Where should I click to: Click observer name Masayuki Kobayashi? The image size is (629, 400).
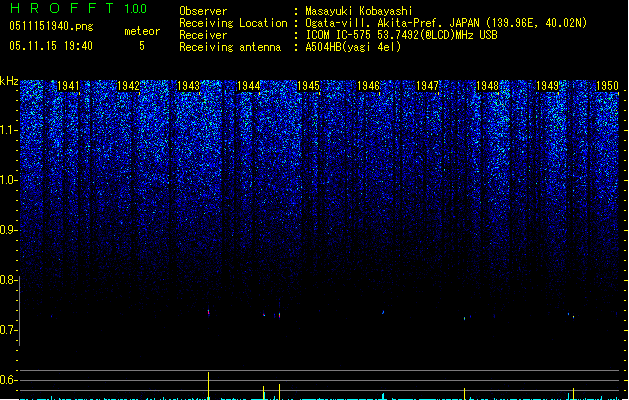pos(359,11)
